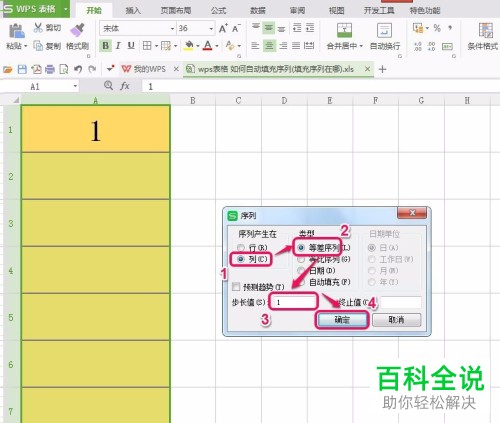Switch to the 页面布局 ribbon tab
This screenshot has width=500, height=423.
[x=176, y=11]
